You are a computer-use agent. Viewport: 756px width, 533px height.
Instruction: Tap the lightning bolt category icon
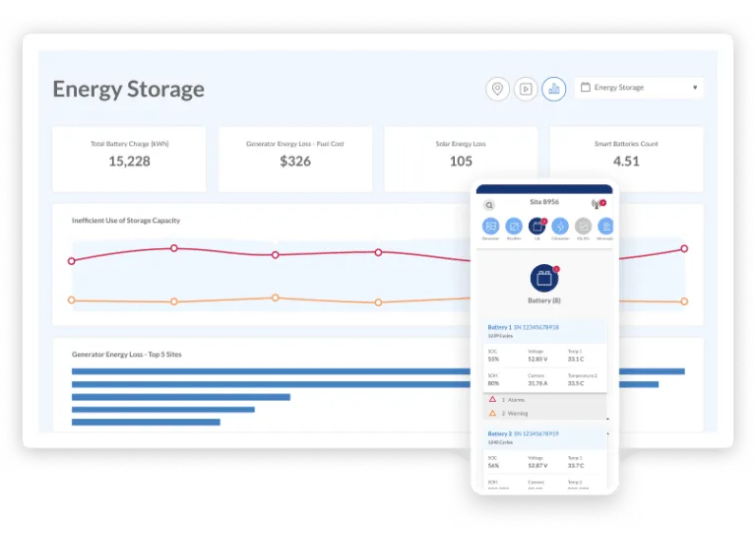[560, 226]
